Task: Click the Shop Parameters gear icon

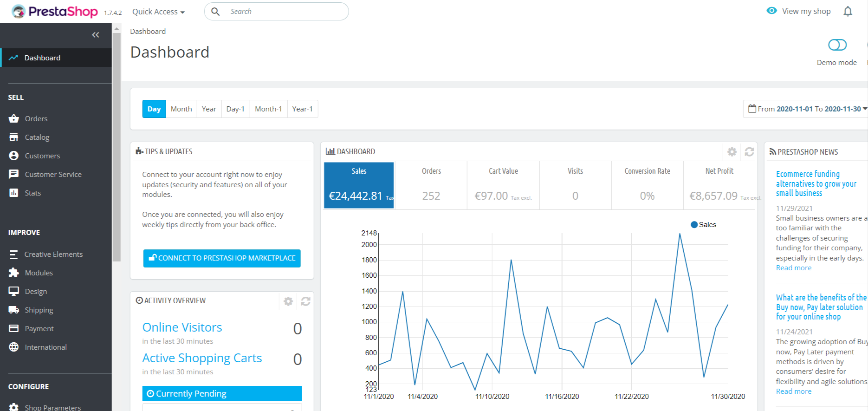Action: pyautogui.click(x=14, y=407)
